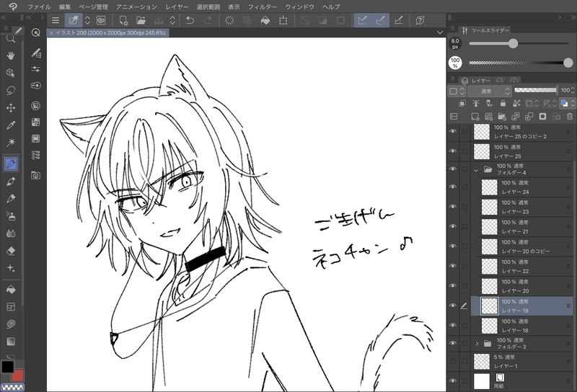Image resolution: width=577 pixels, height=392 pixels.
Task: Open the help support icon in command bar
Action: click(x=420, y=20)
